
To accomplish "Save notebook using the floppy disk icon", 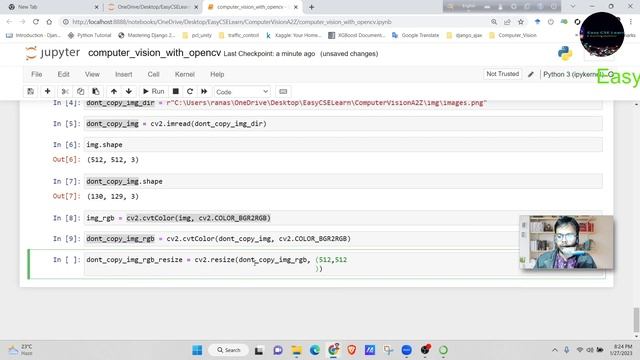I will (31, 91).
